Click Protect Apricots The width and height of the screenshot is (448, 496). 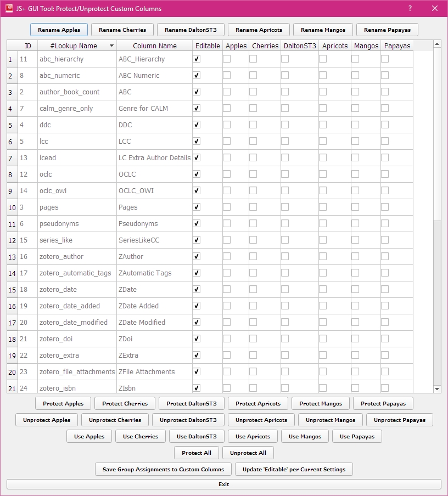[x=258, y=403]
